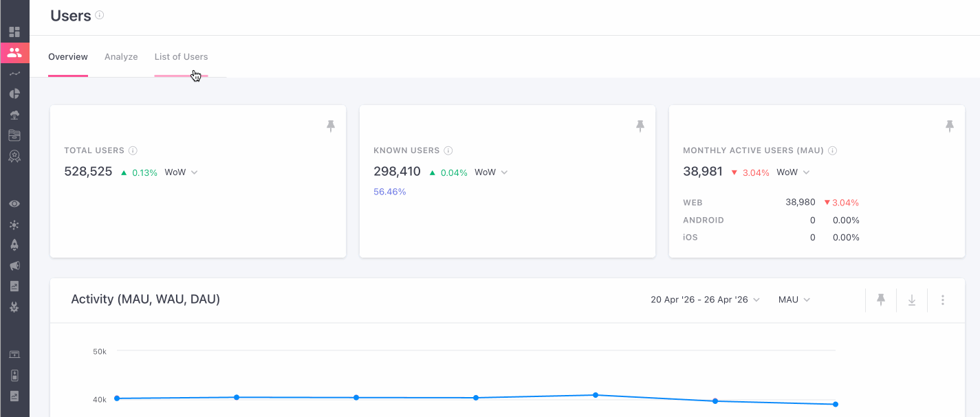Switch to the Analyze tab

[121, 57]
